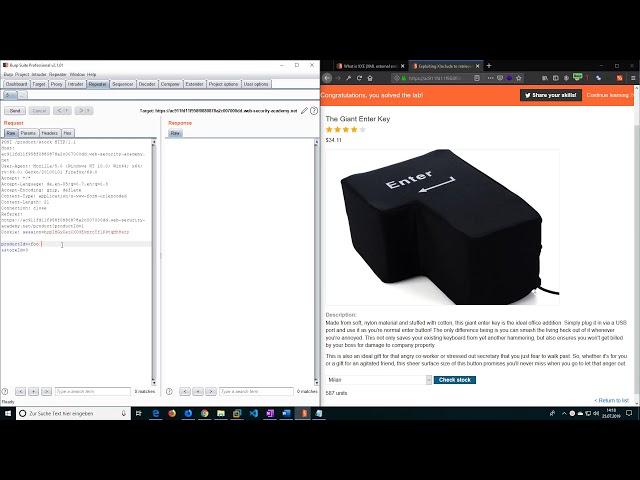
Task: Open Repeater help question mark icon
Action: 314,111
